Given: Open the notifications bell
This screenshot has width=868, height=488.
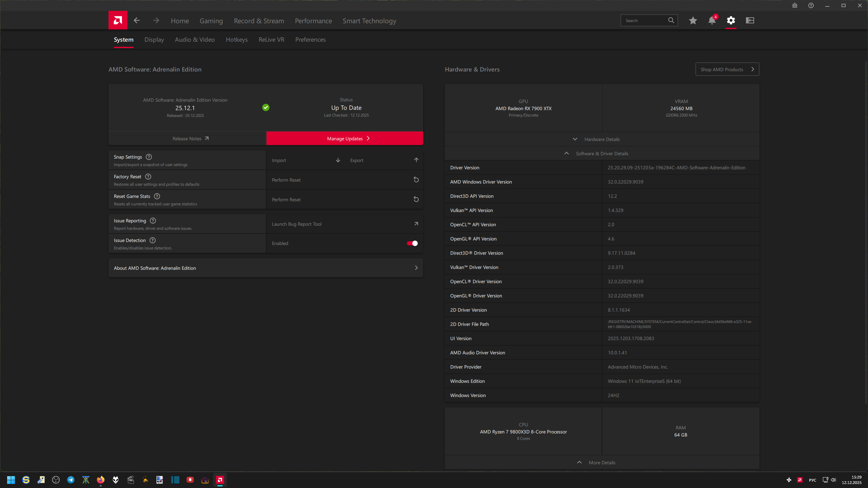Looking at the screenshot, I should [x=712, y=20].
